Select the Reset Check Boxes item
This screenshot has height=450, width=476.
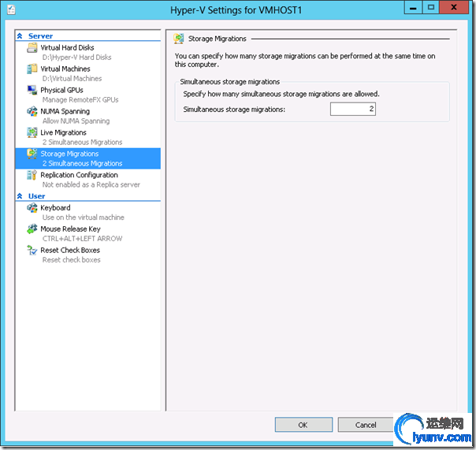coord(88,255)
